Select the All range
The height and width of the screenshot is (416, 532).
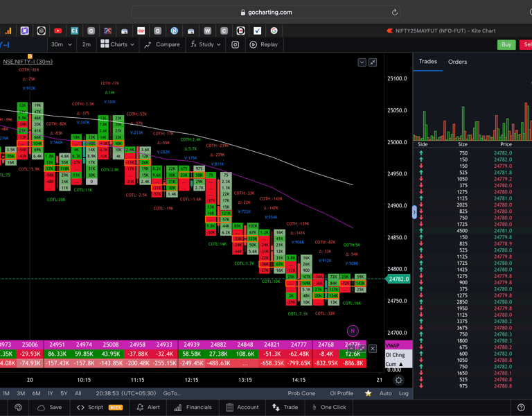[78, 393]
